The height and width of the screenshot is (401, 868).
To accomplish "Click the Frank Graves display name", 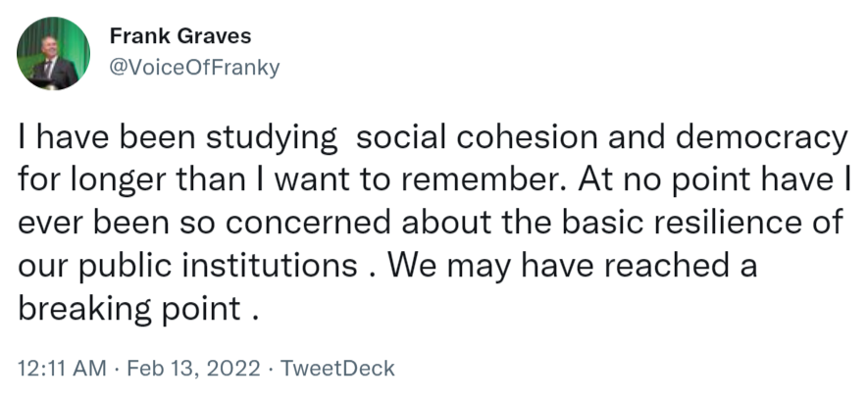I will pos(180,36).
